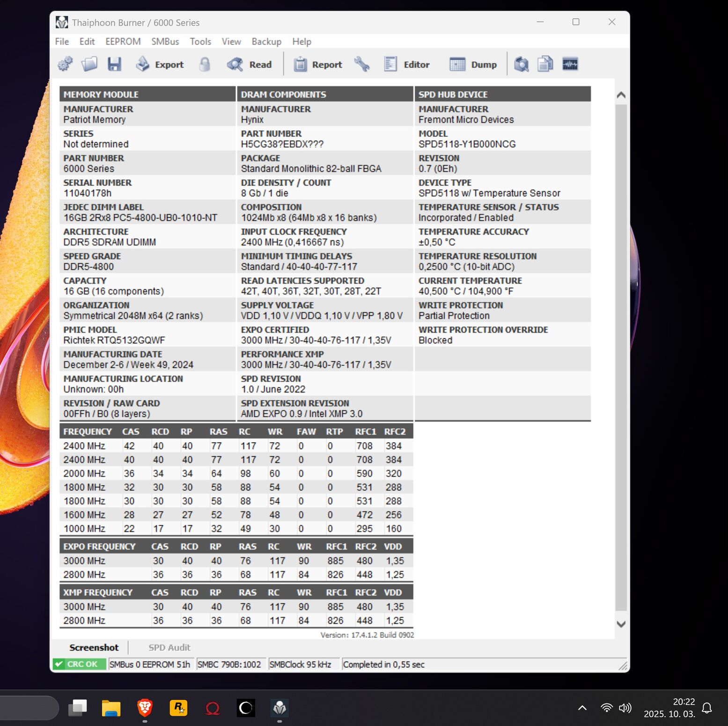Open the SMBus menu

tap(165, 41)
